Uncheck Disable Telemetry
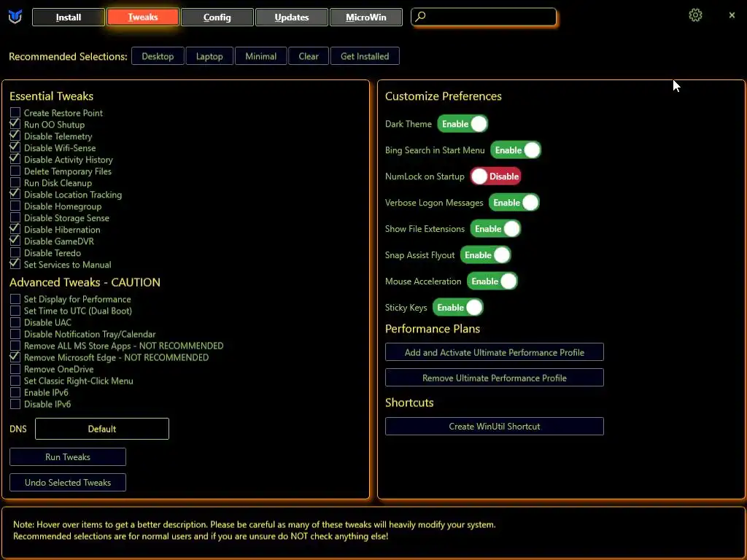Screen dimensions: 747x560 tap(15, 136)
